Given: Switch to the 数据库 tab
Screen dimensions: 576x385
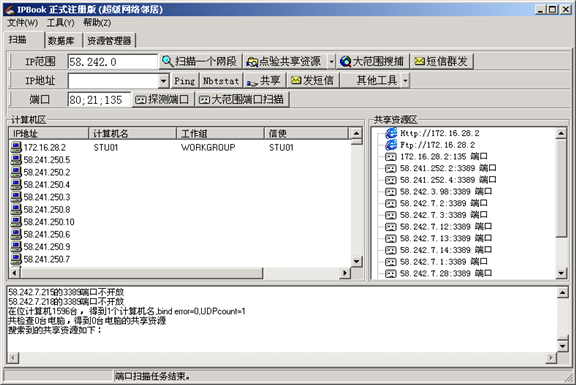Looking at the screenshot, I should point(63,40).
